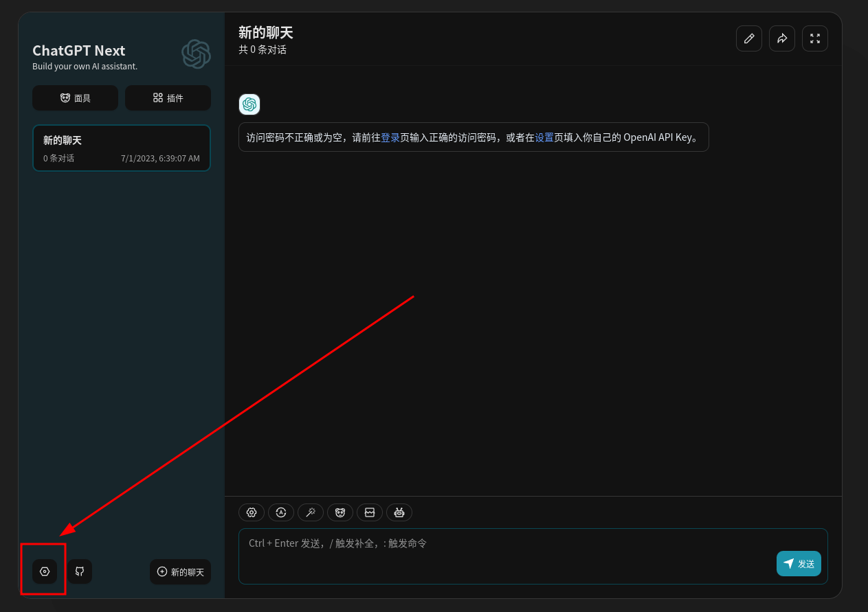Click the clear context icon in toolbar

370,512
